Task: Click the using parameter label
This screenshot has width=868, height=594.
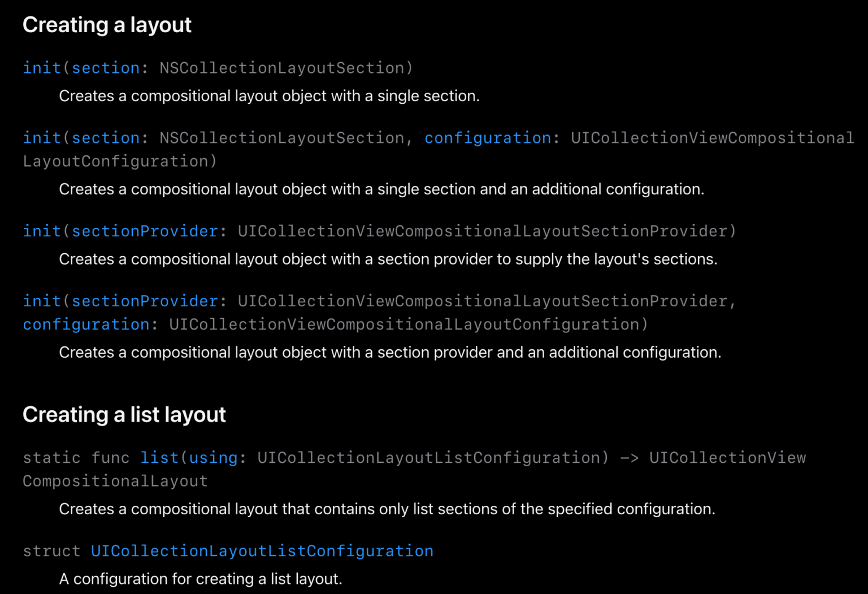Action: coord(213,458)
